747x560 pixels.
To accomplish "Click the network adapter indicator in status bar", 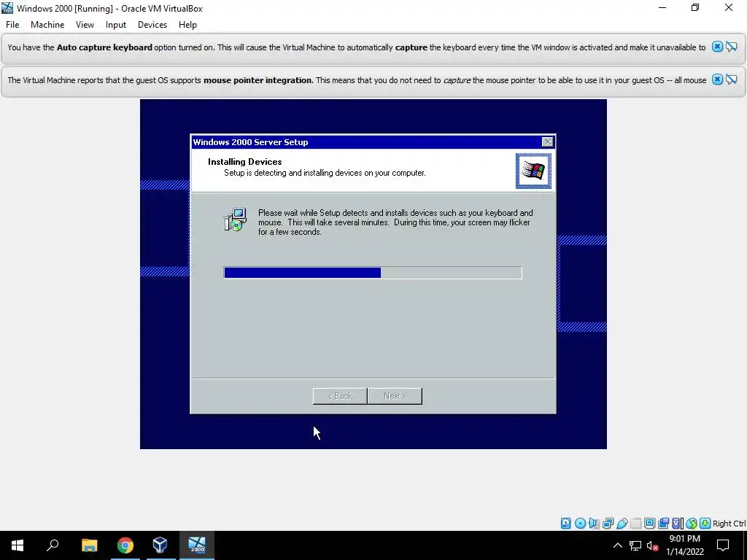I will point(608,524).
